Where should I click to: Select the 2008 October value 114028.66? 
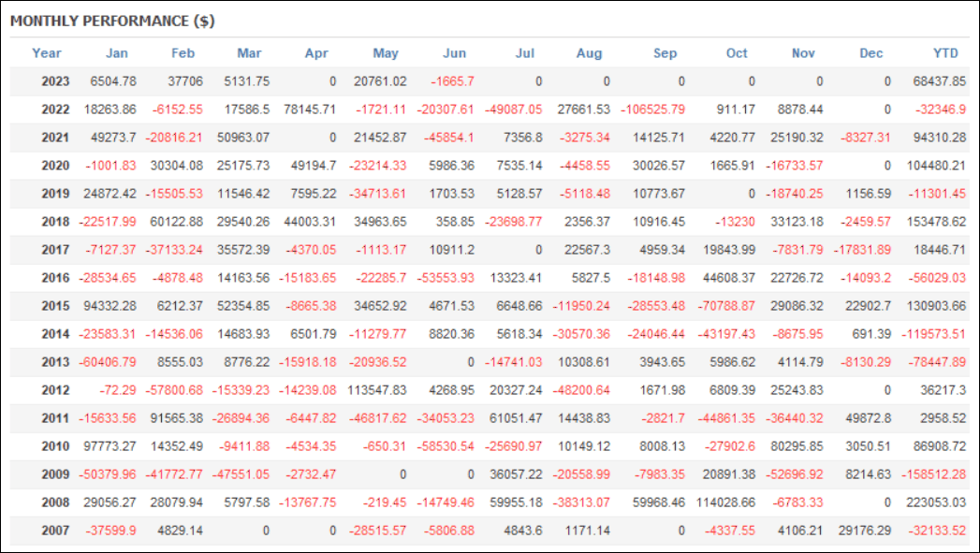(725, 502)
